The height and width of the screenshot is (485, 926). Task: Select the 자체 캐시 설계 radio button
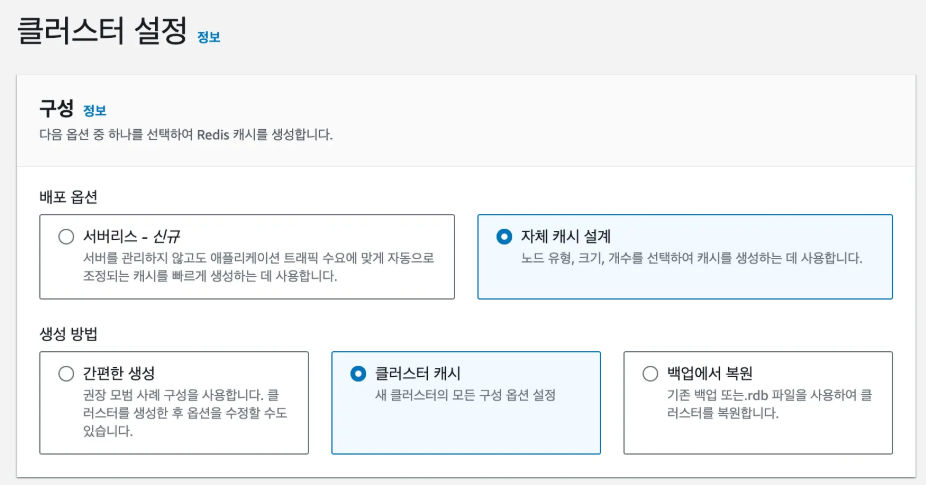tap(504, 237)
